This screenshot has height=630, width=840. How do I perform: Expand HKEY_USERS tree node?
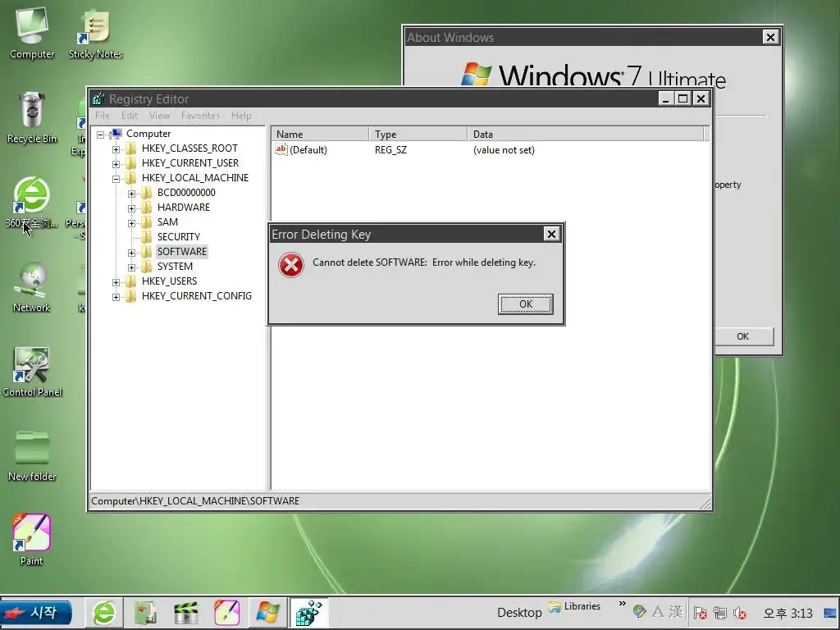point(116,282)
